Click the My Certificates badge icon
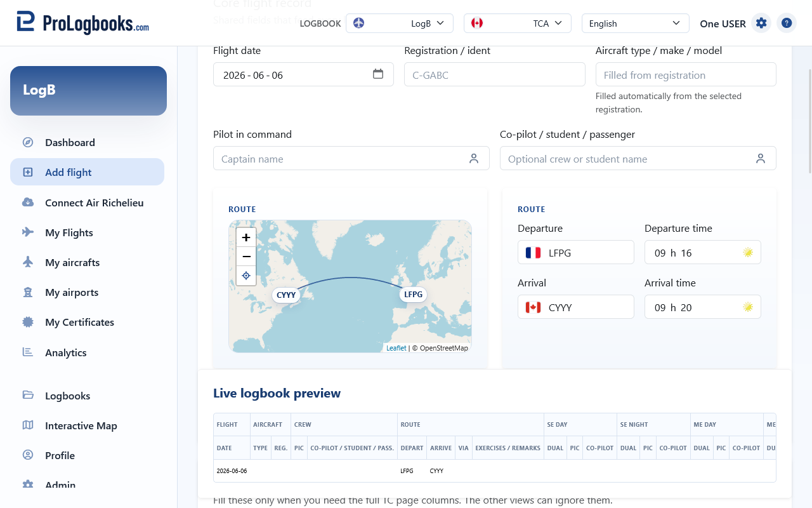 28,322
